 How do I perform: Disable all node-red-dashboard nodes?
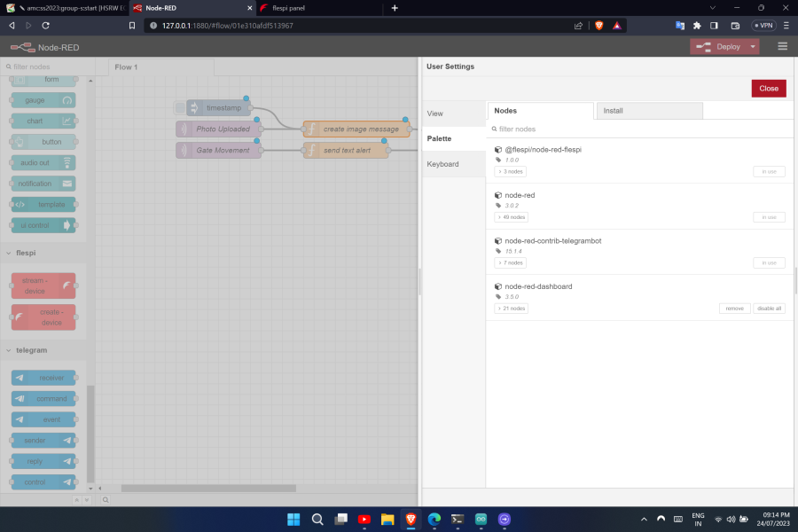[769, 309]
